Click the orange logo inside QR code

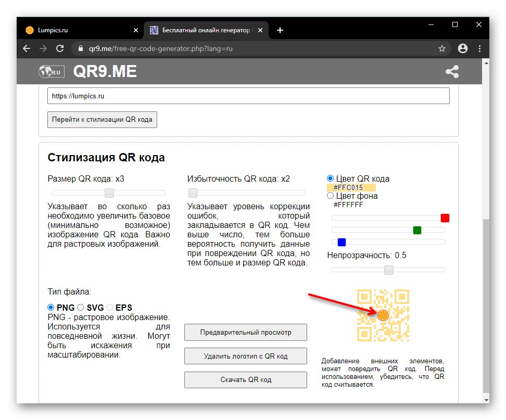point(383,315)
